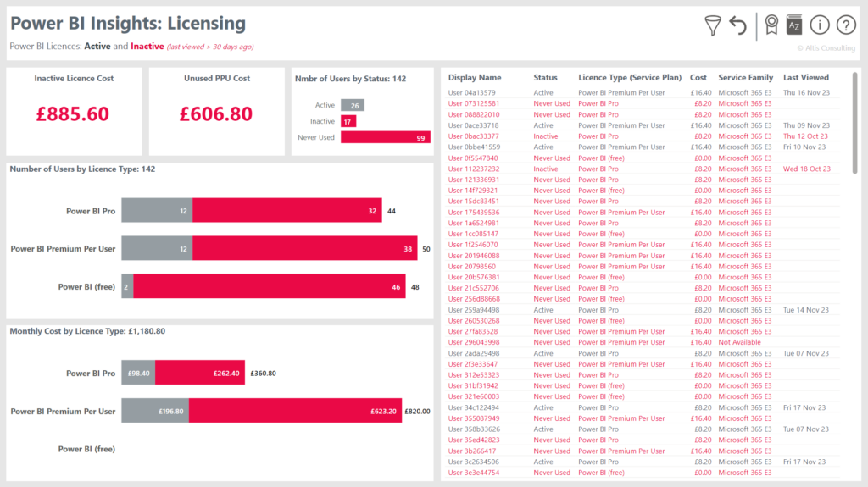Image resolution: width=868 pixels, height=487 pixels.
Task: Click the £820.00 Premium total label
Action: [417, 411]
